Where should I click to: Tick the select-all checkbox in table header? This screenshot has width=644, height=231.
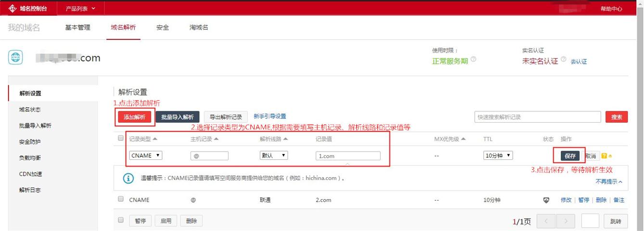click(121, 139)
